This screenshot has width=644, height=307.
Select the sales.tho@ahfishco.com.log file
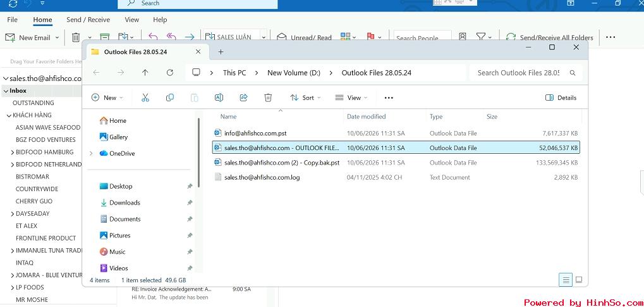[x=396, y=177]
